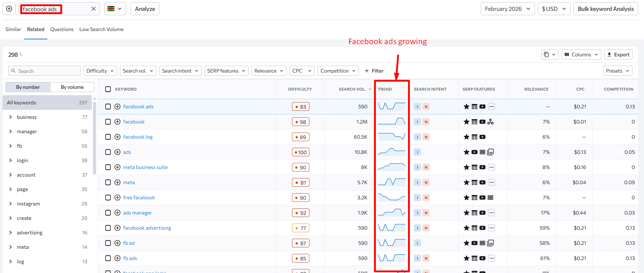Toggle the select-all checkbox in Keyword header
This screenshot has height=273, width=644.
coord(108,89)
